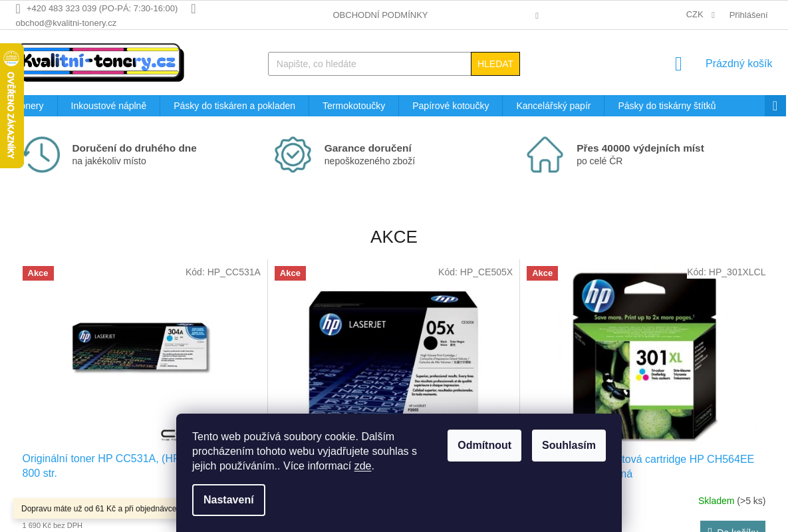Click Odmítnout to reject cookies
This screenshot has height=532, width=798.
coord(484,446)
